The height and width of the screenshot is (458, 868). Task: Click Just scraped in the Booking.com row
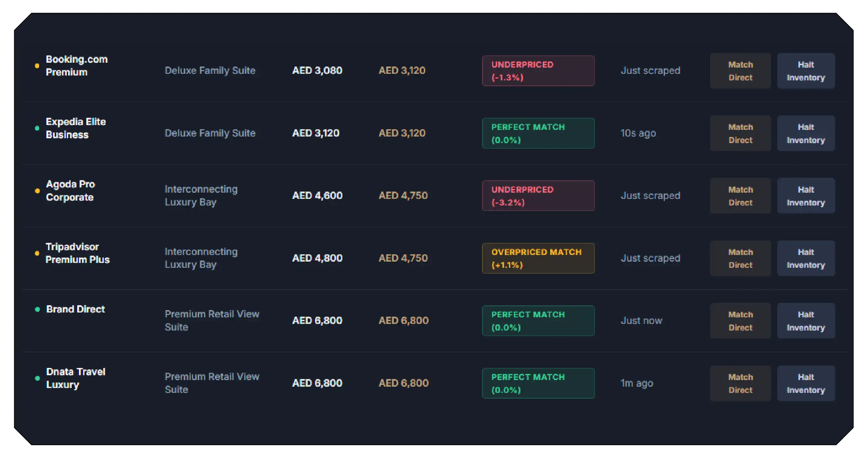650,71
